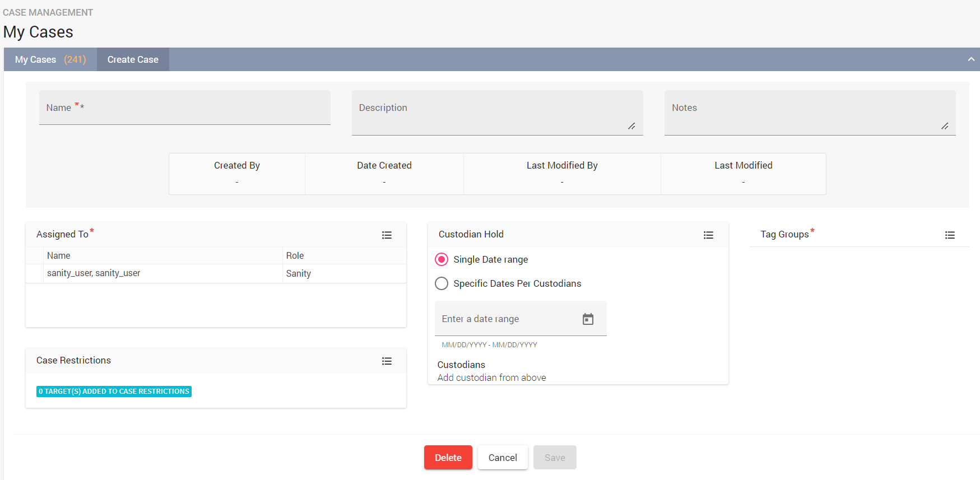
Task: Open the Tag Groups list menu icon
Action: click(x=950, y=235)
